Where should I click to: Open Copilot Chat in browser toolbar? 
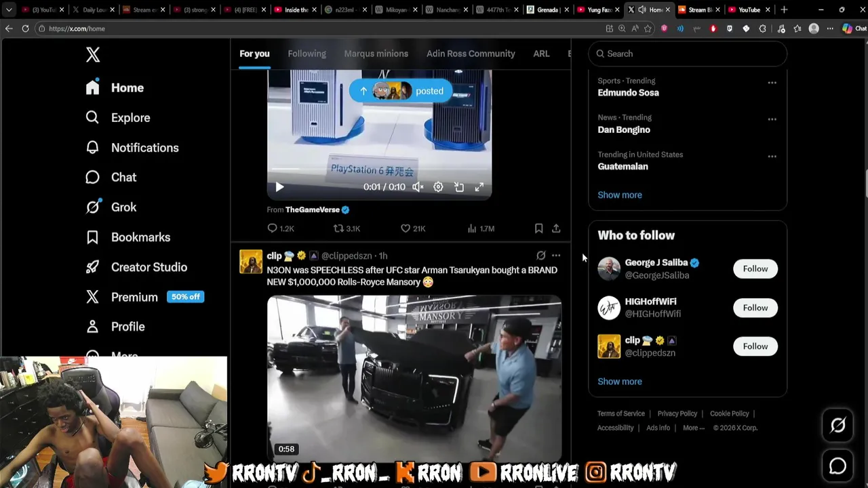click(854, 28)
